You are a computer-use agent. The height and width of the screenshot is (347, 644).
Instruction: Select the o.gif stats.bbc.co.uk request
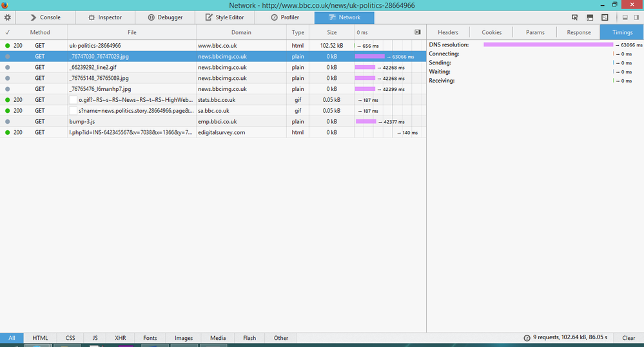coord(213,100)
